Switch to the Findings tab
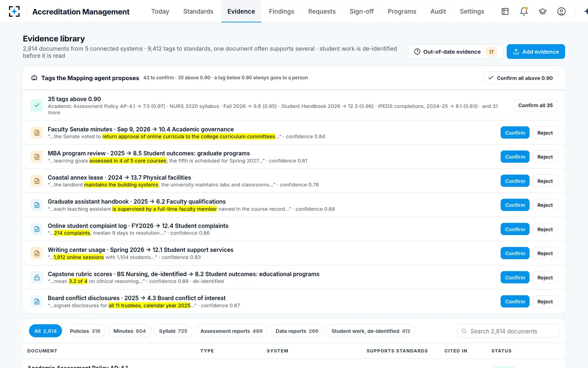Viewport: 588px width, 368px height. [x=281, y=11]
